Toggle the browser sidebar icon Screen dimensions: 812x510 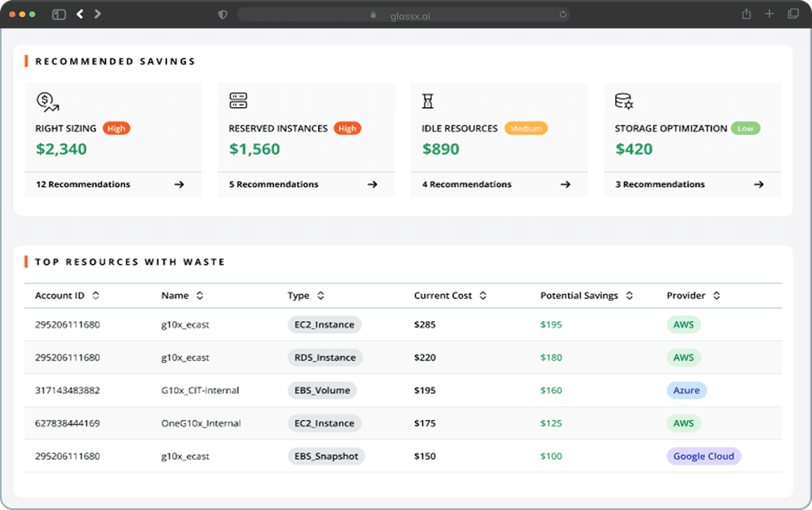click(59, 14)
